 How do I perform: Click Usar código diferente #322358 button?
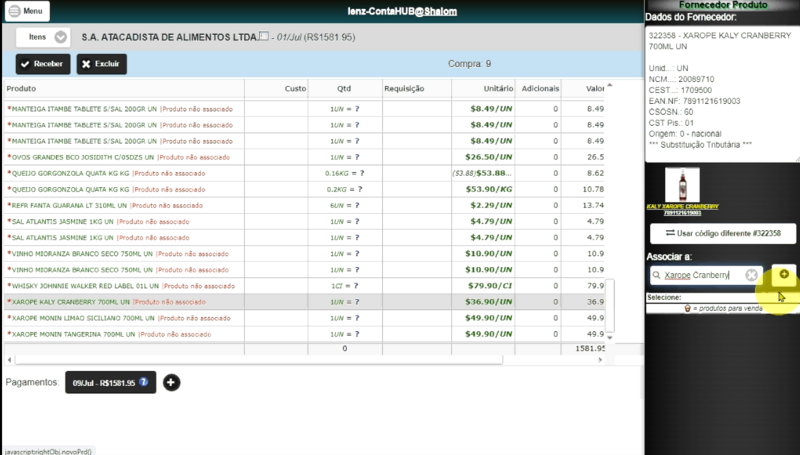[x=722, y=233]
